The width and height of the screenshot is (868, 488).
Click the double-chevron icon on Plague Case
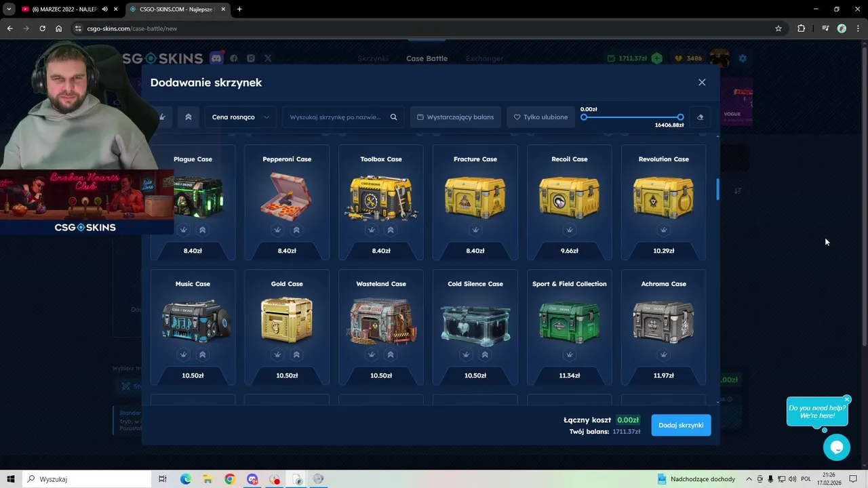pos(202,230)
